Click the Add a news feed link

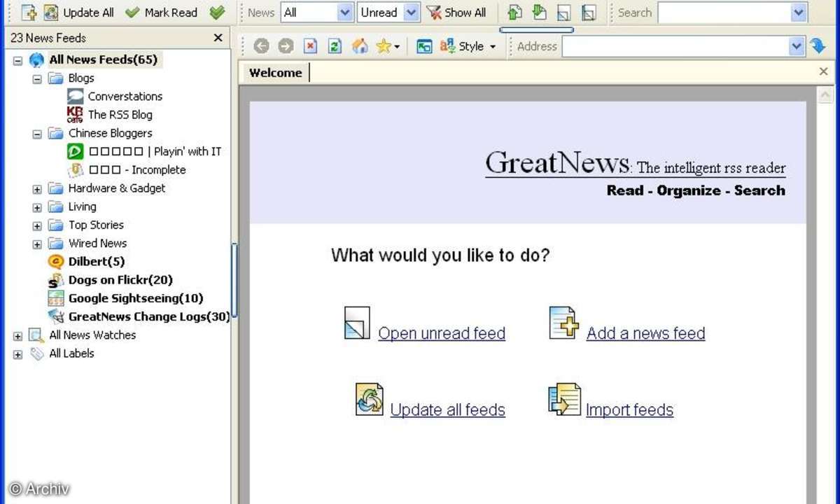pos(645,333)
